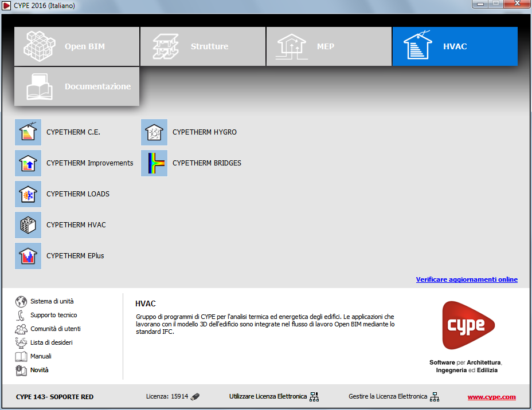This screenshot has height=410, width=532.
Task: Select the CYPETHERM BRIDGES label
Action: pyautogui.click(x=207, y=163)
